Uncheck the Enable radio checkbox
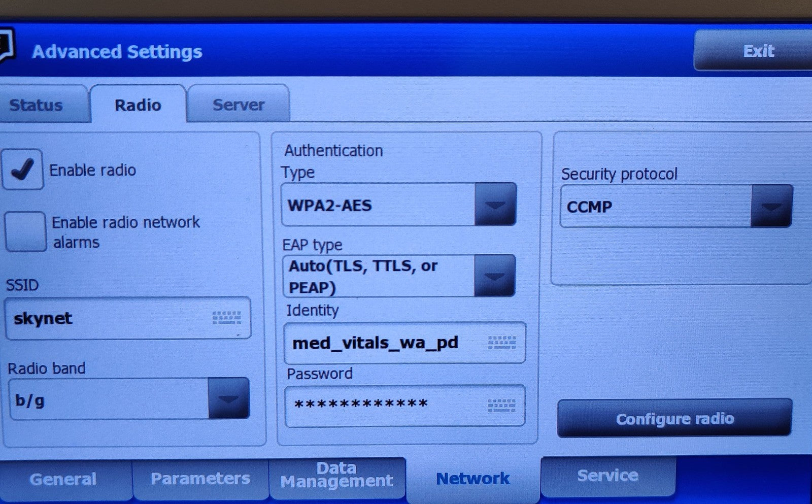Image resolution: width=812 pixels, height=504 pixels. (22, 170)
